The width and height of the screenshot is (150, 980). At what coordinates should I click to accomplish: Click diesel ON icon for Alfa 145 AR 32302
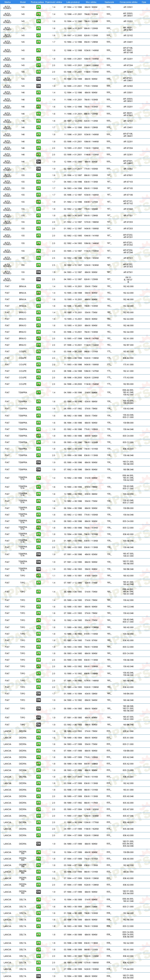pyautogui.click(x=38, y=86)
